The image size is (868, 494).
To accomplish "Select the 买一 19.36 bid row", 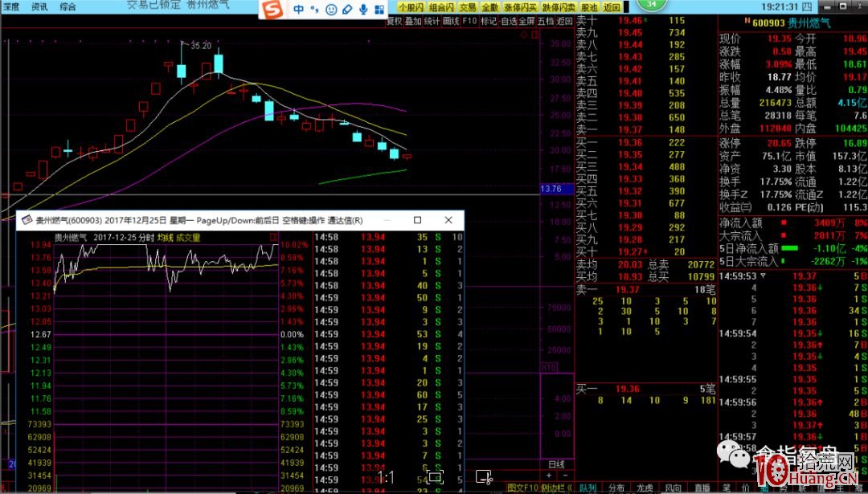I will pyautogui.click(x=646, y=142).
